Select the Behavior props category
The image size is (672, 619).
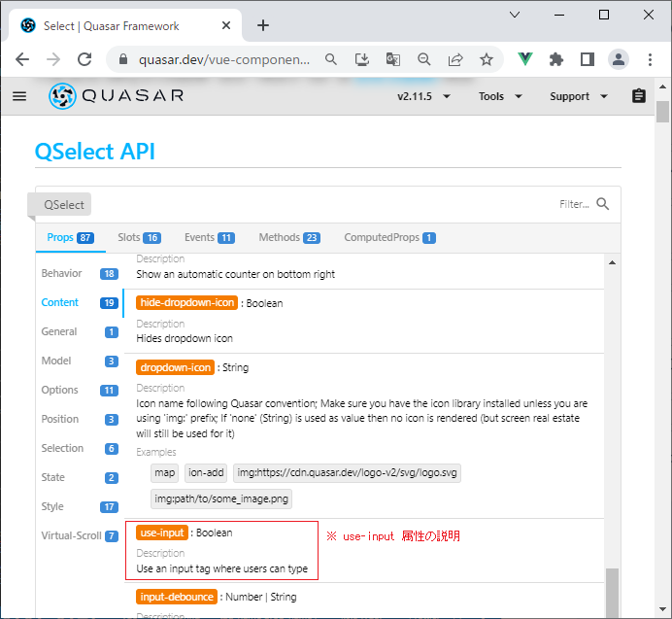(80, 274)
